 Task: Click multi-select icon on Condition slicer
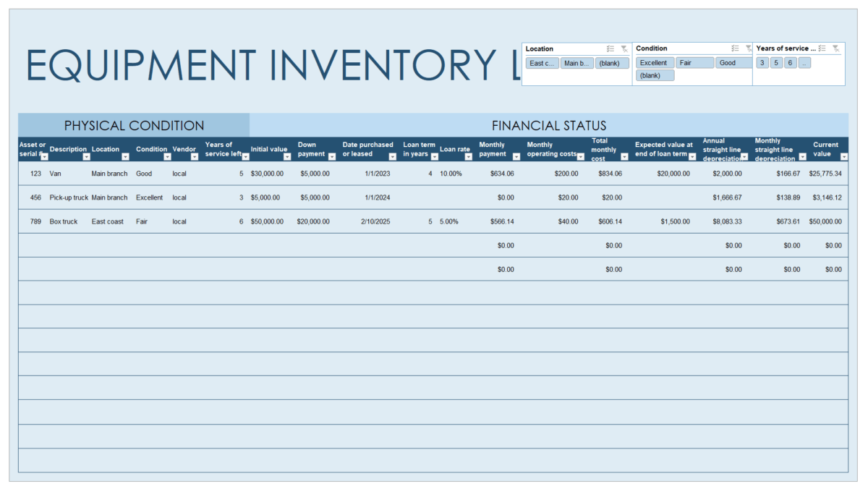coord(734,48)
